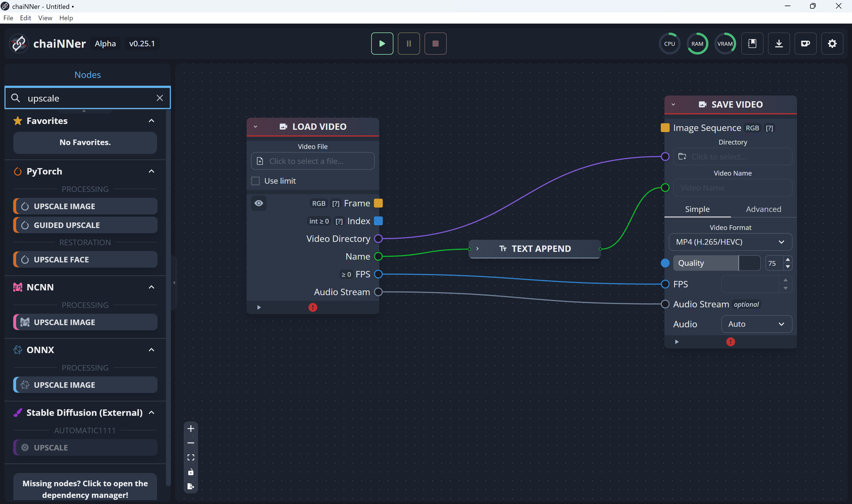Screen dimensions: 852x504
Task: Select NCNN Upscale Image node
Action: pos(85,322)
